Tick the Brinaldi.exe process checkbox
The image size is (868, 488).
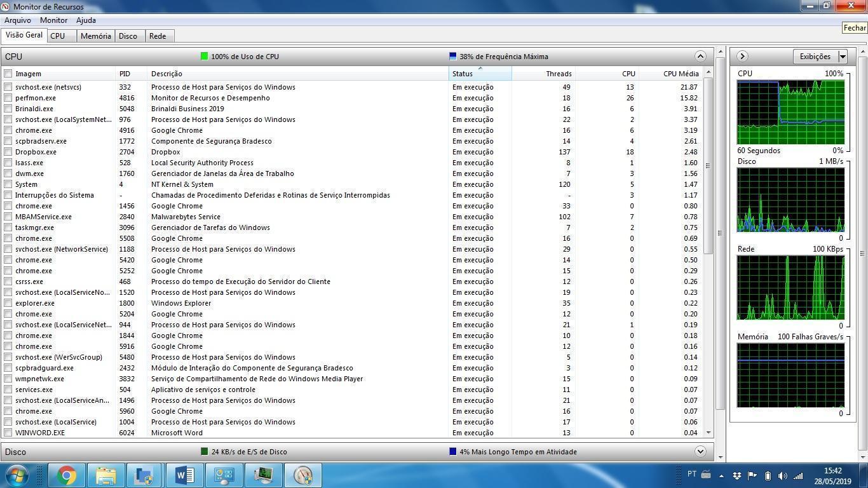[x=8, y=109]
